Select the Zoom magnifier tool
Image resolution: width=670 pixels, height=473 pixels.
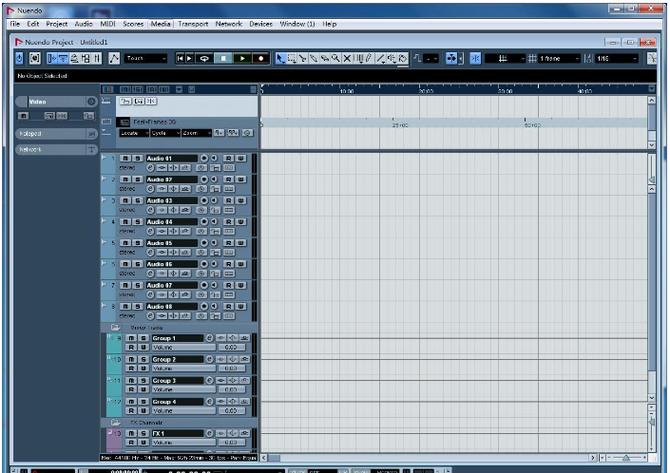336,58
